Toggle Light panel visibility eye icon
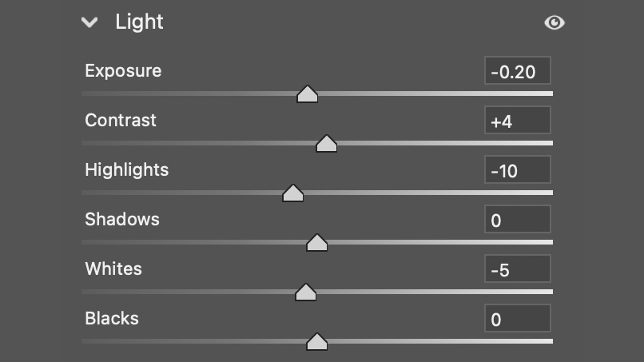This screenshot has height=362, width=644. (x=555, y=22)
